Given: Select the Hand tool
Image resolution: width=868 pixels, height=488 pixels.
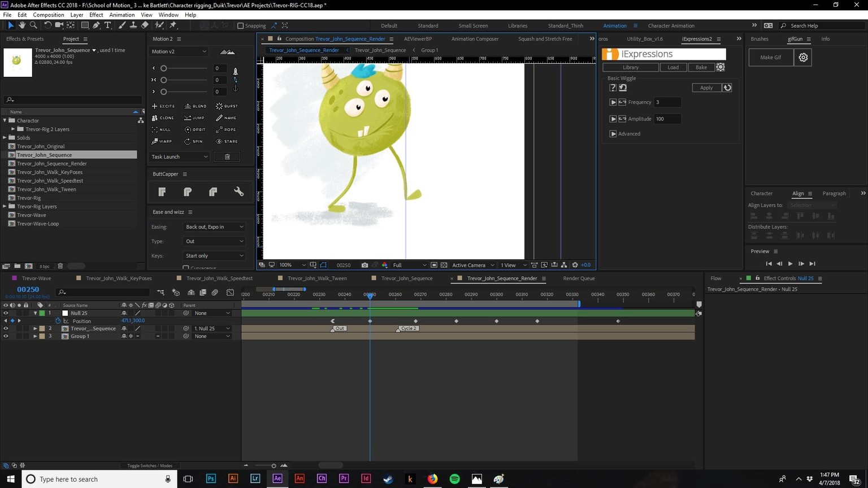Looking at the screenshot, I should [x=22, y=25].
